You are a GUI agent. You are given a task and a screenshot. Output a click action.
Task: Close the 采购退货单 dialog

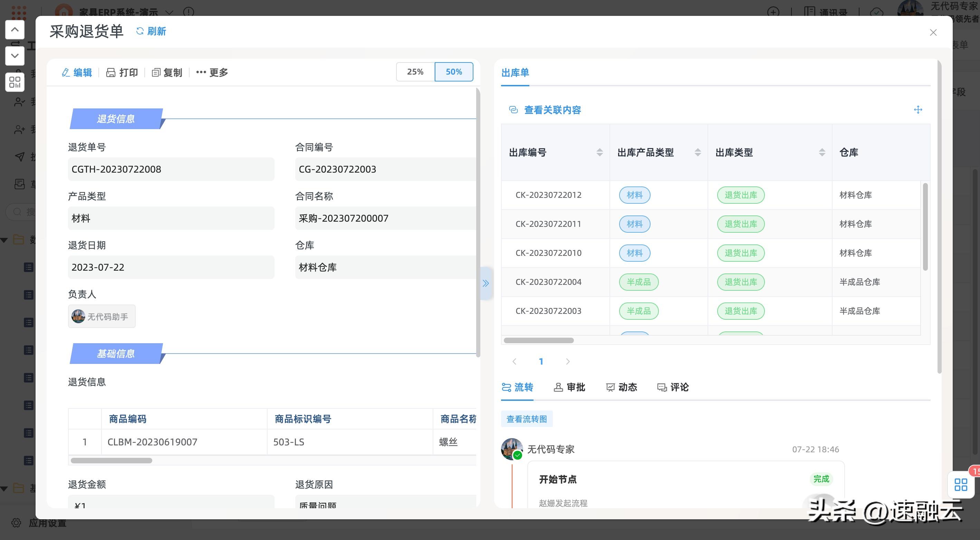[x=933, y=32]
